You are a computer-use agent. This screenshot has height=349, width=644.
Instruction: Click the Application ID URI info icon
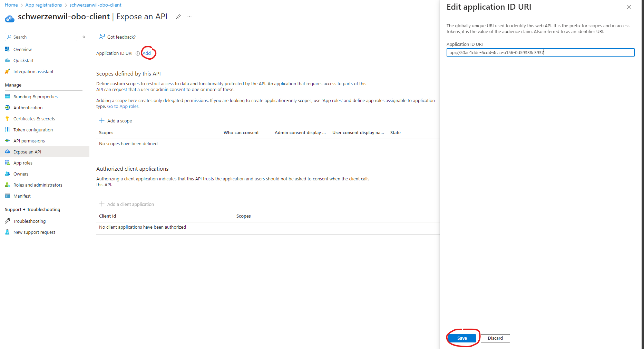click(138, 53)
